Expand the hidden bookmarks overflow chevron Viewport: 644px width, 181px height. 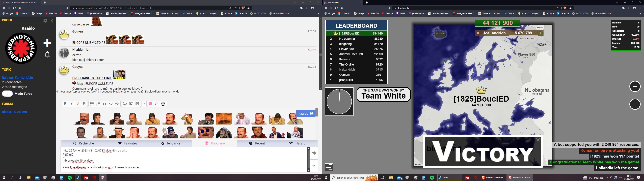[x=318, y=14]
